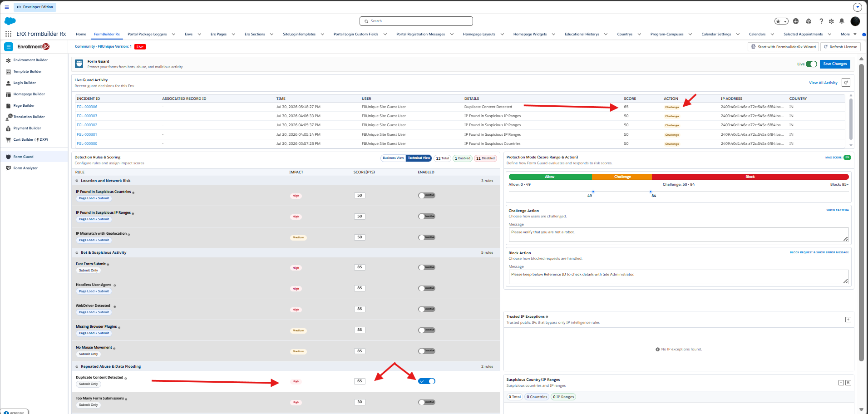The image size is (868, 414).
Task: Toggle the Live switch for Form Guard
Action: pyautogui.click(x=812, y=64)
